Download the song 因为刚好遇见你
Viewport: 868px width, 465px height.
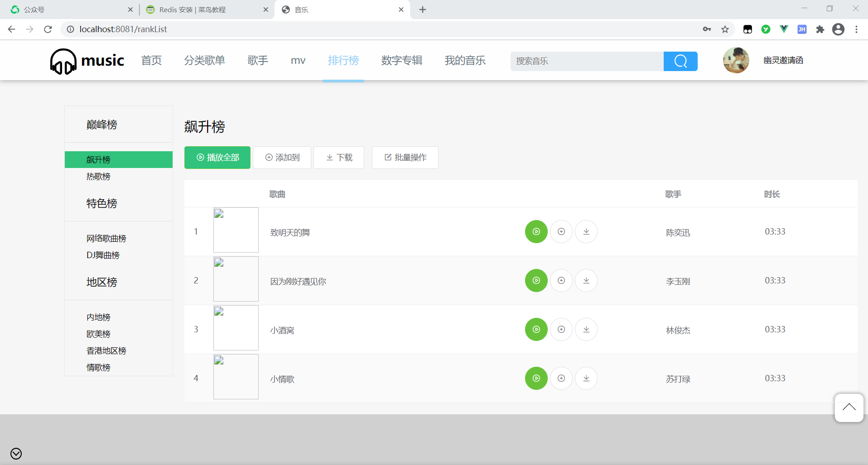(x=586, y=280)
